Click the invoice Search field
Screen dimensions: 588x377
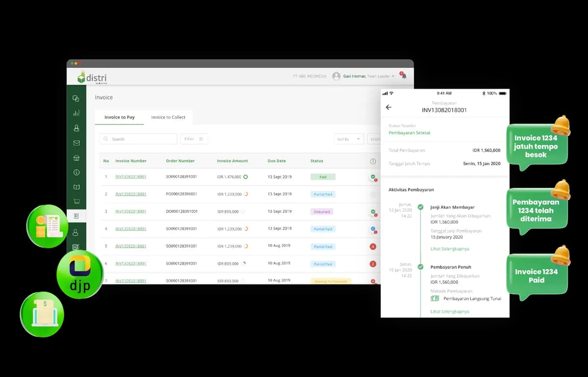coord(138,139)
